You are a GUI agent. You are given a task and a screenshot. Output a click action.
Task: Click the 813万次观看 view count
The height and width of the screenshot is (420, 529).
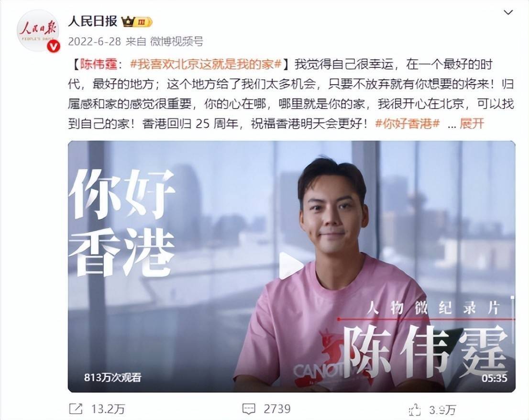coord(113,377)
